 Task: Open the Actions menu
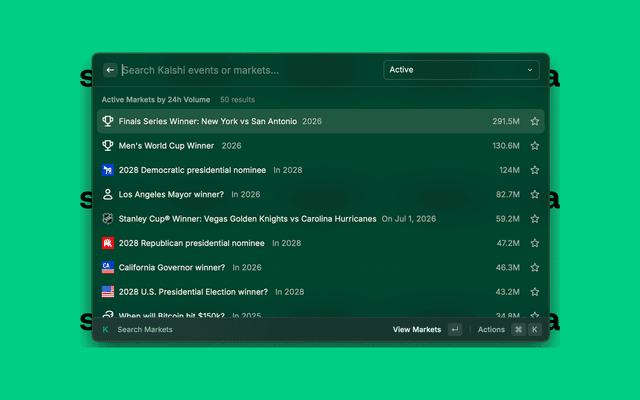coord(491,329)
